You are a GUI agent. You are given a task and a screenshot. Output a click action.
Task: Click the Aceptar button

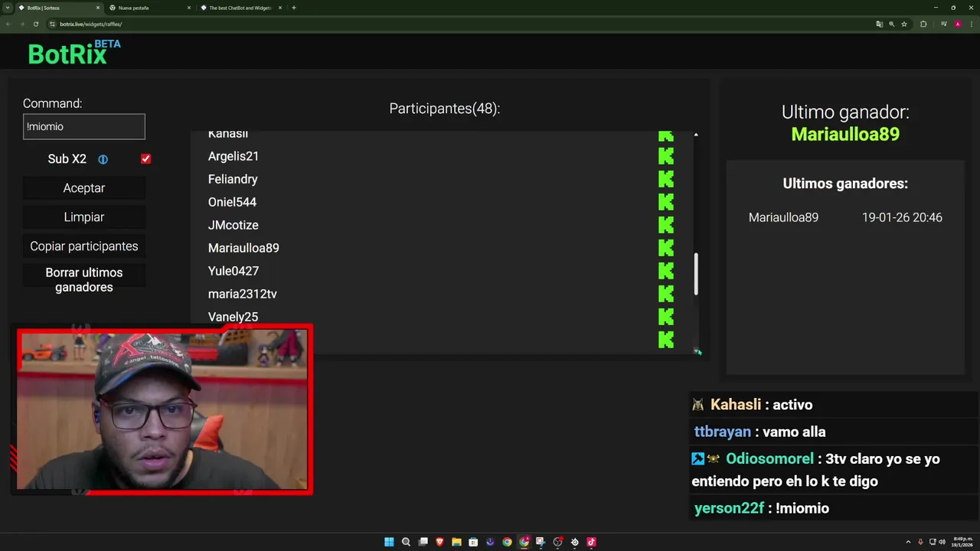point(84,188)
